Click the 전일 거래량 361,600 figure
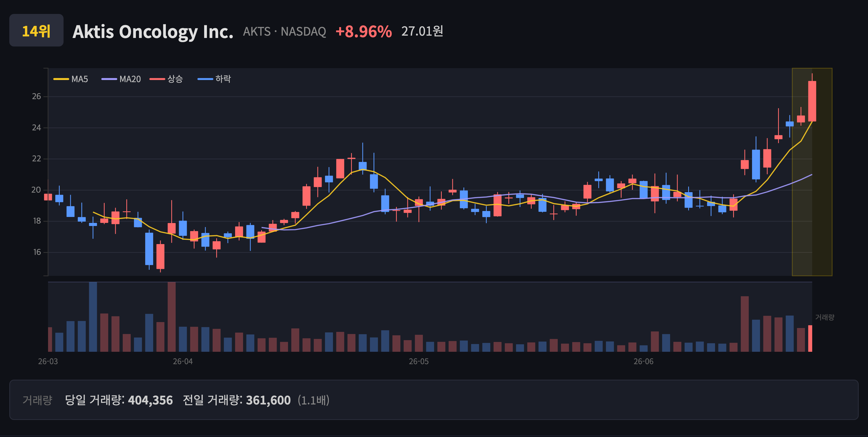868x437 pixels. tap(237, 400)
